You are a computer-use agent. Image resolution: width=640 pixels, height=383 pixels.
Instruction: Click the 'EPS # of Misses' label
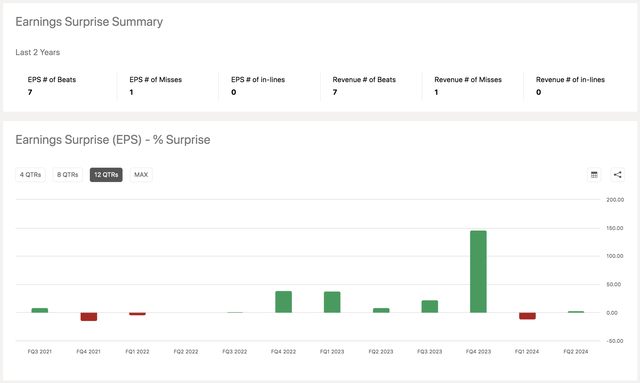(x=156, y=80)
